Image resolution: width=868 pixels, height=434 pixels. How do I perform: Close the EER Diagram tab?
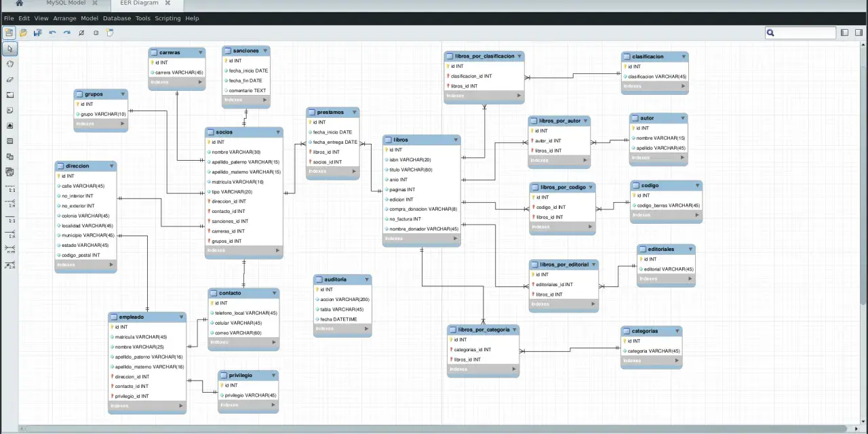click(x=167, y=3)
